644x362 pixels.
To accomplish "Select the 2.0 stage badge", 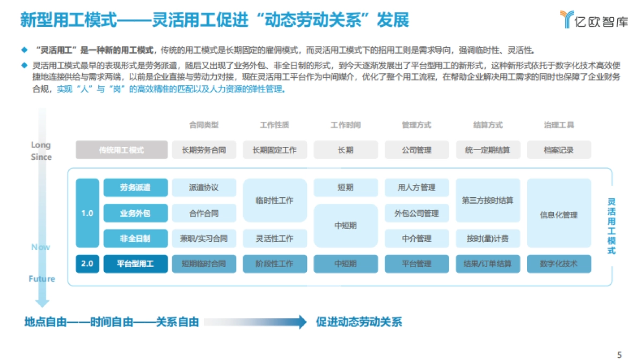I will pyautogui.click(x=87, y=264).
